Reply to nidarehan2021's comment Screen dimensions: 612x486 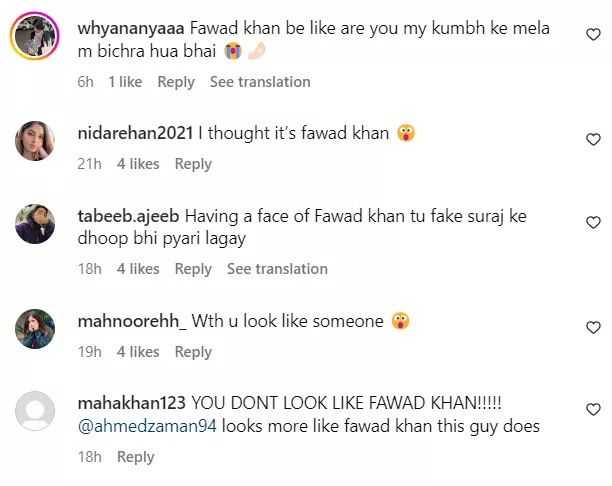193,164
